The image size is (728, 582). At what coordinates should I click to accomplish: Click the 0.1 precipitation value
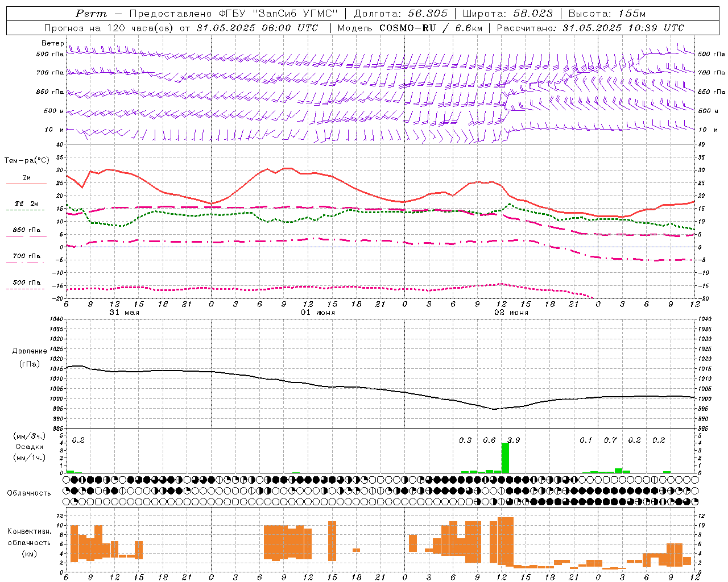(586, 440)
